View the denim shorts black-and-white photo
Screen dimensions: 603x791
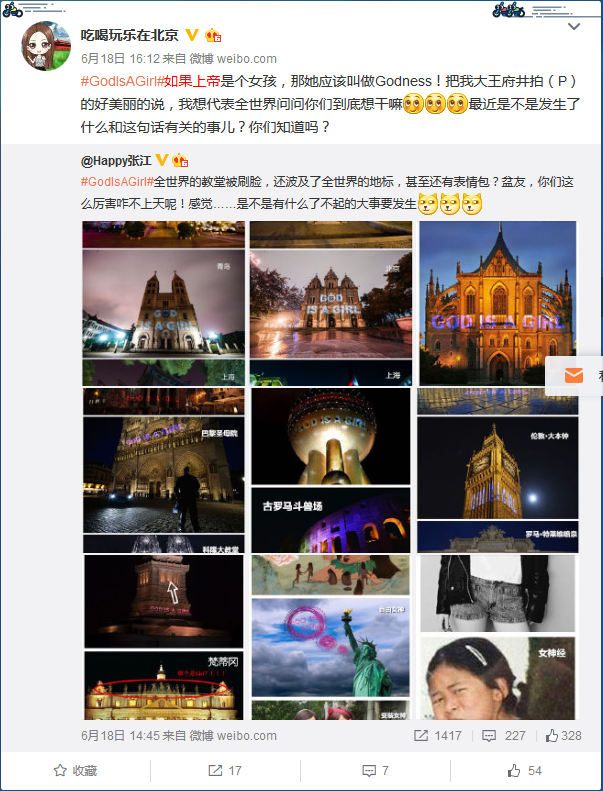click(498, 593)
